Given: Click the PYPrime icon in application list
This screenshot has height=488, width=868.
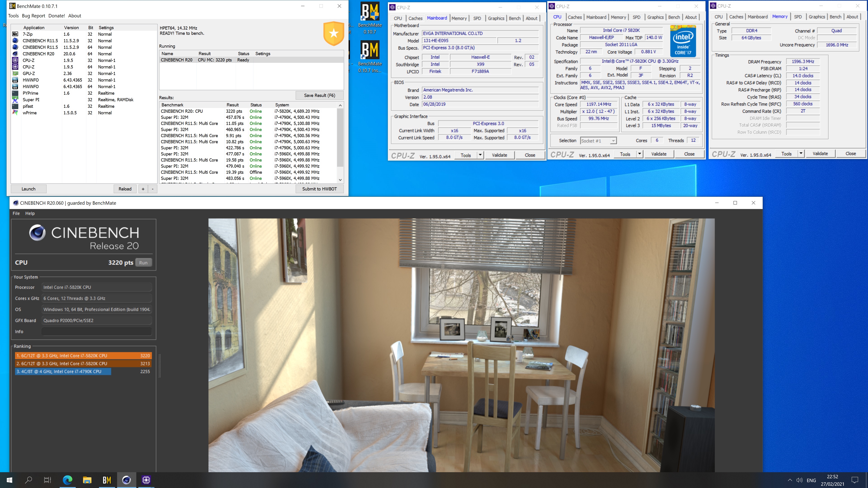Looking at the screenshot, I should pos(15,93).
